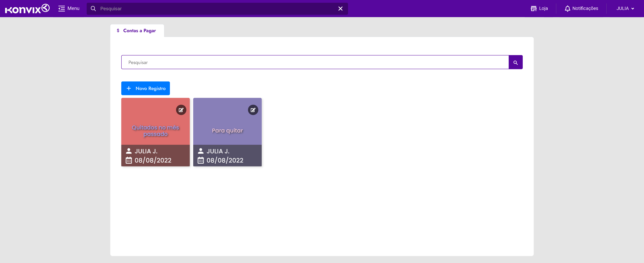Image resolution: width=644 pixels, height=263 pixels.
Task: Click the Pesquisar field in the panel
Action: click(315, 62)
